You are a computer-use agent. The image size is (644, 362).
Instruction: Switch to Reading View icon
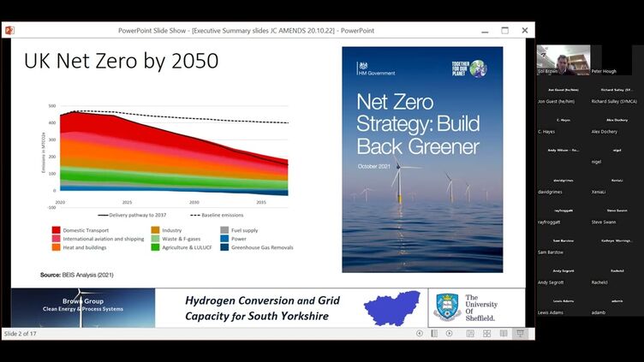[503, 334]
